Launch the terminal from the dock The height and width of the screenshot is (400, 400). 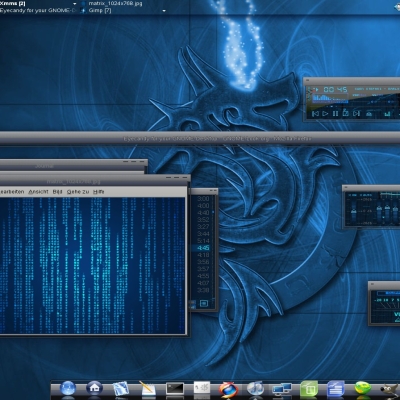pyautogui.click(x=175, y=389)
